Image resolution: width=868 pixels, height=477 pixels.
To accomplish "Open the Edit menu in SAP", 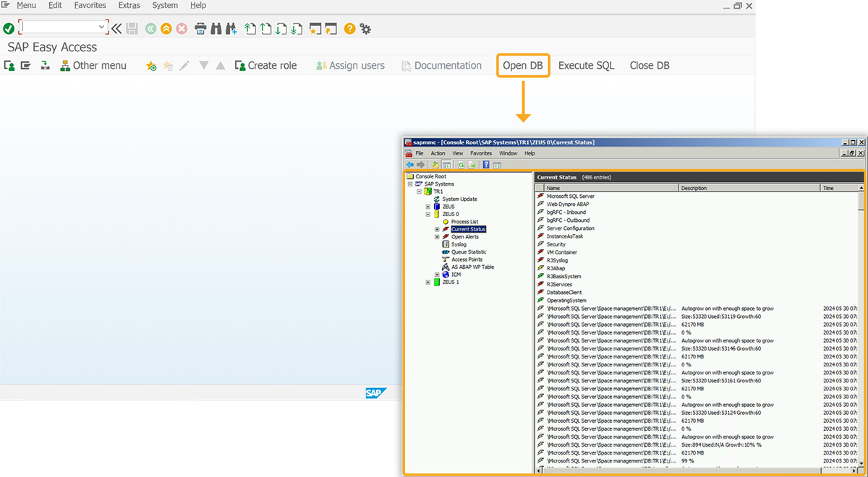I will (x=55, y=6).
